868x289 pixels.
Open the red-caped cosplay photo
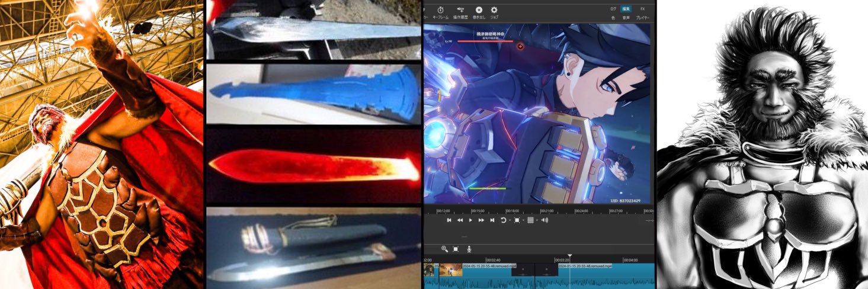101,144
